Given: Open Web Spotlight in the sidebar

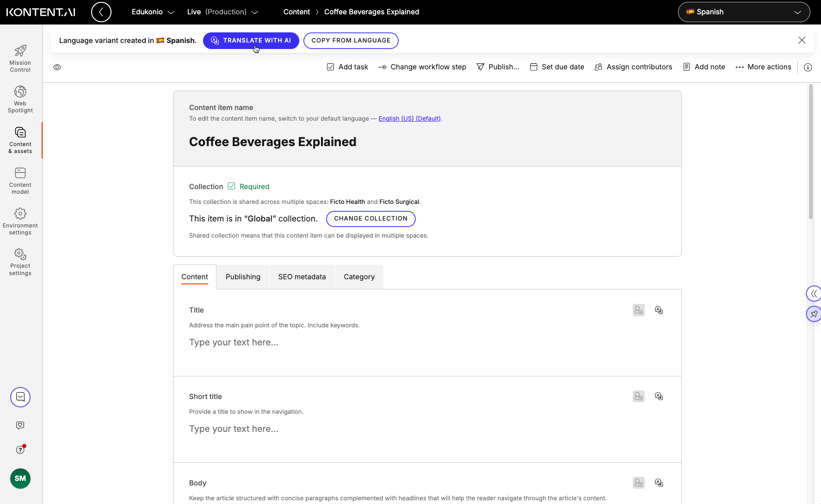Looking at the screenshot, I should tap(20, 98).
